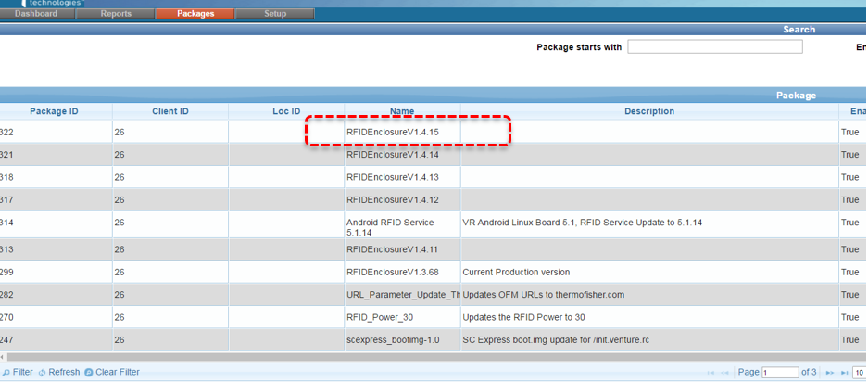
Task: Select the Packages tab
Action: tap(195, 14)
